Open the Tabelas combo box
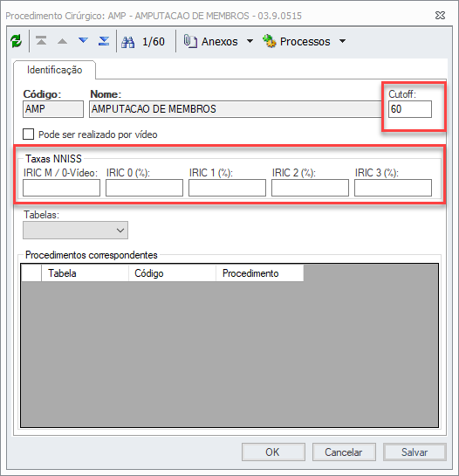Viewport: 459px width, 476px height. 75,230
